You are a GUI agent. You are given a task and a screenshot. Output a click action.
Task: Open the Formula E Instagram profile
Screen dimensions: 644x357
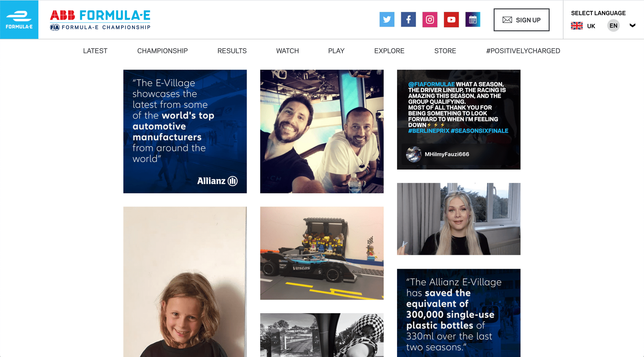tap(430, 20)
